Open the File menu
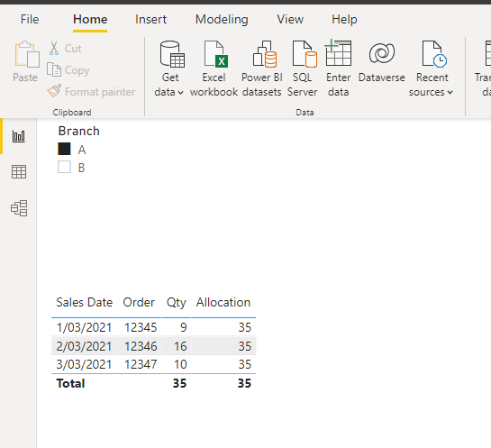 (x=30, y=20)
